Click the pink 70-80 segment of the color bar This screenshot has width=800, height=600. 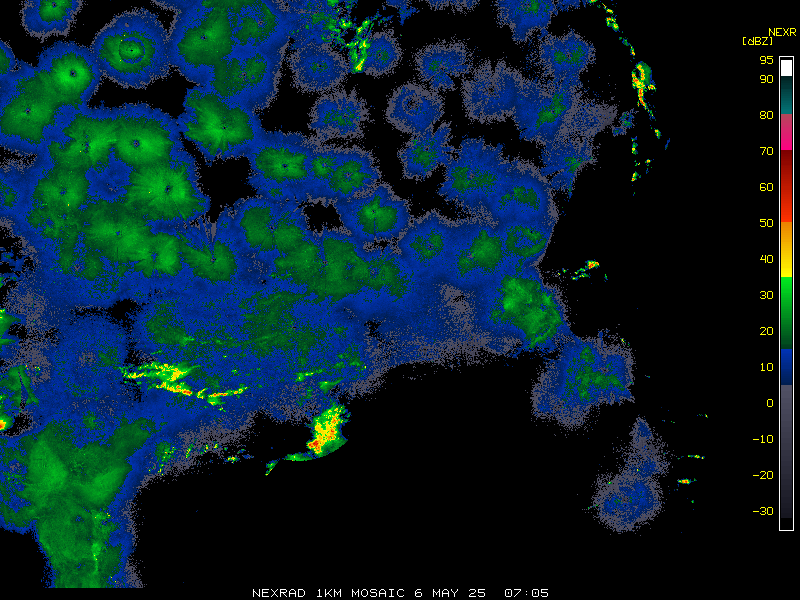pos(786,132)
